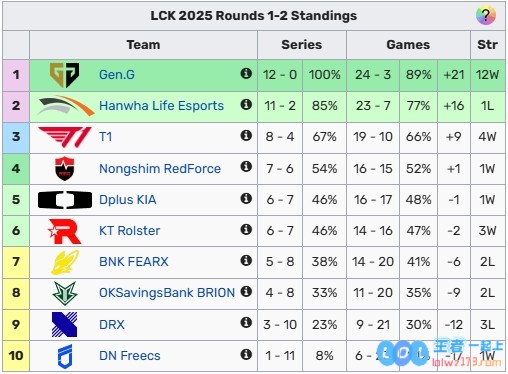Image resolution: width=508 pixels, height=374 pixels.
Task: Open Hanwha Life Esports team page
Action: point(161,106)
